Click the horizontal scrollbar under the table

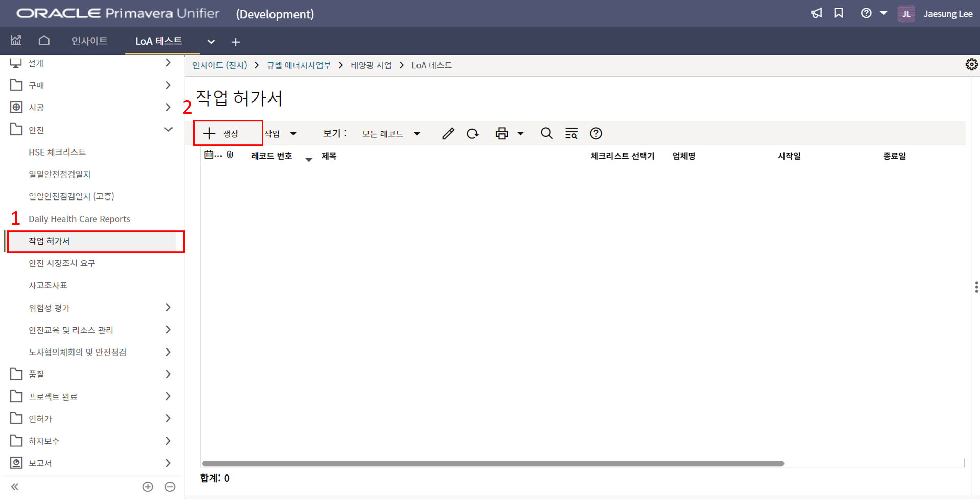(493, 464)
